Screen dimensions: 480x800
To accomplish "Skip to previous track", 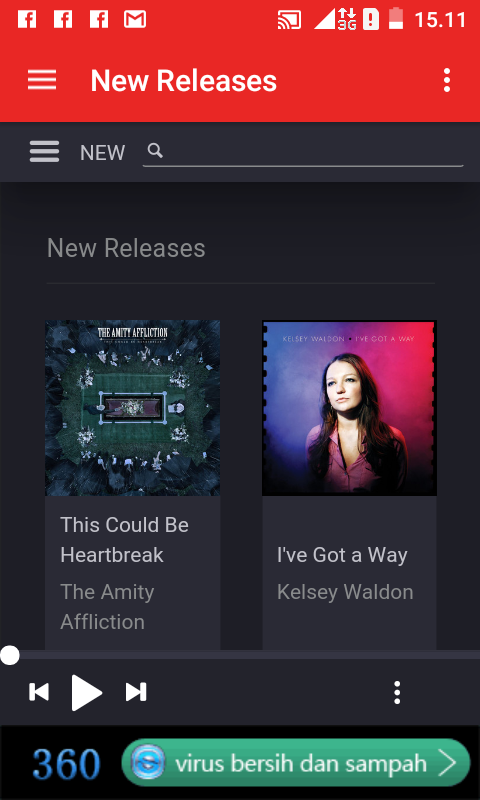I will pyautogui.click(x=39, y=692).
